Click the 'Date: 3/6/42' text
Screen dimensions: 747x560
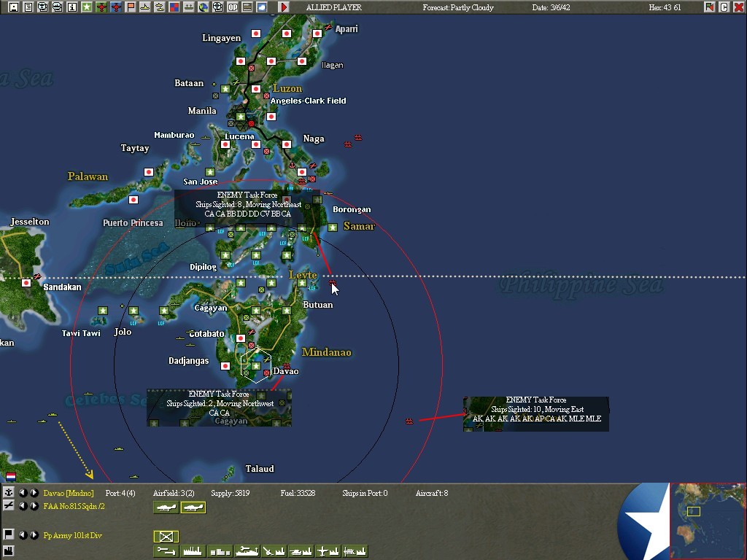(x=551, y=7)
